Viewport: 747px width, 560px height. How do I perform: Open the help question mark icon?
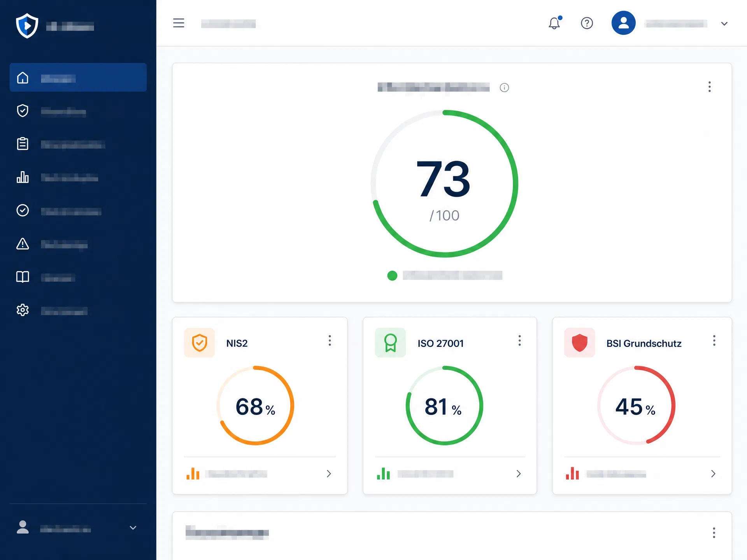pyautogui.click(x=587, y=23)
